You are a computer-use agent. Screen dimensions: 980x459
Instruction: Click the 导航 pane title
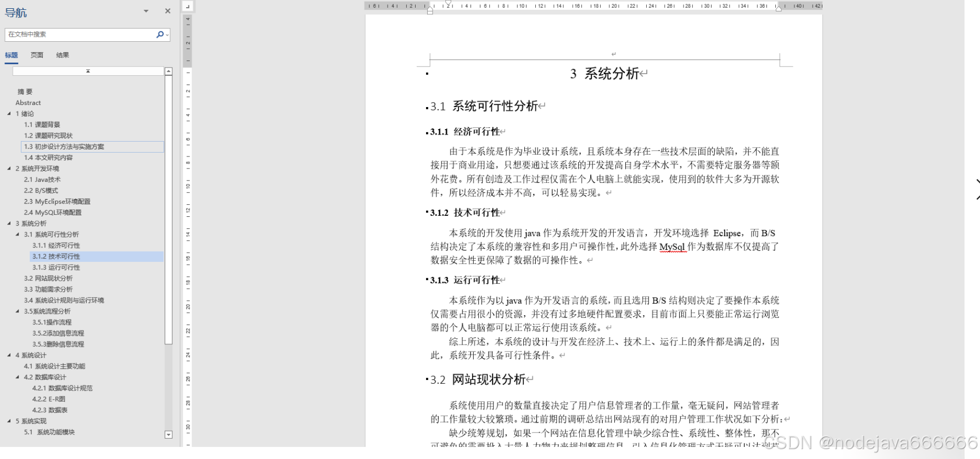pos(16,12)
